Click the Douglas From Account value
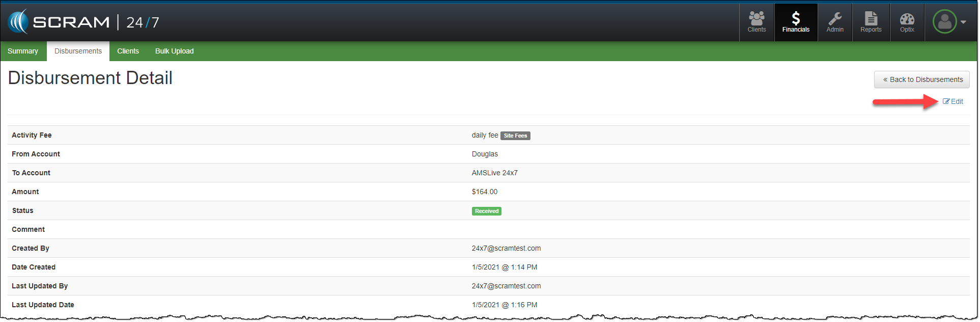 485,154
